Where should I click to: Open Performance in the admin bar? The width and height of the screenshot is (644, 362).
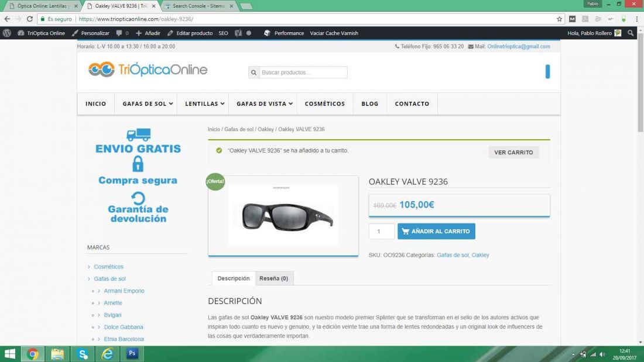pyautogui.click(x=284, y=33)
